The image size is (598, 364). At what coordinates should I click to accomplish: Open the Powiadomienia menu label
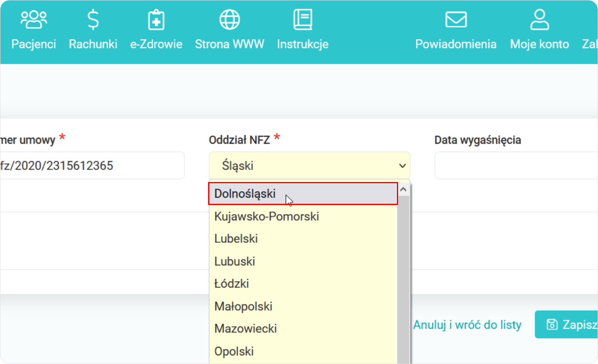tap(456, 44)
